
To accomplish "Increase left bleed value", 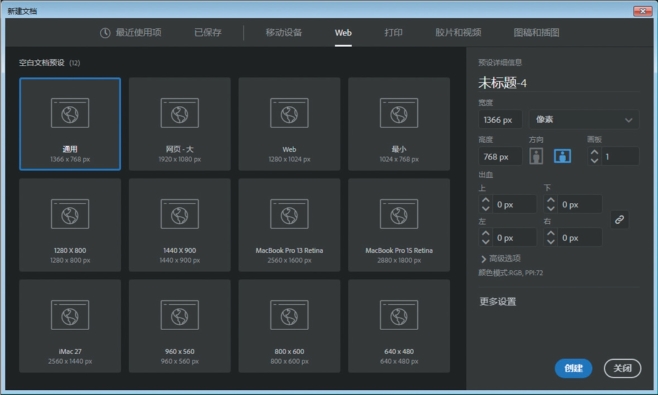I will click(x=486, y=233).
